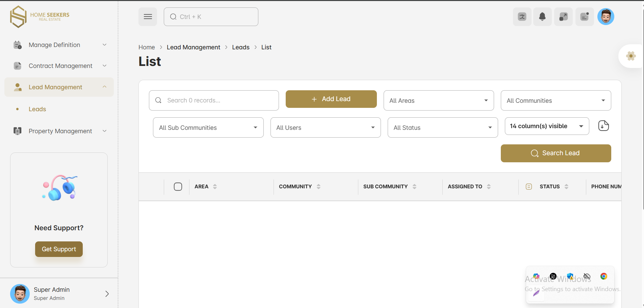The image size is (644, 308).
Task: Select Leads in the sidebar
Action: coord(37,109)
